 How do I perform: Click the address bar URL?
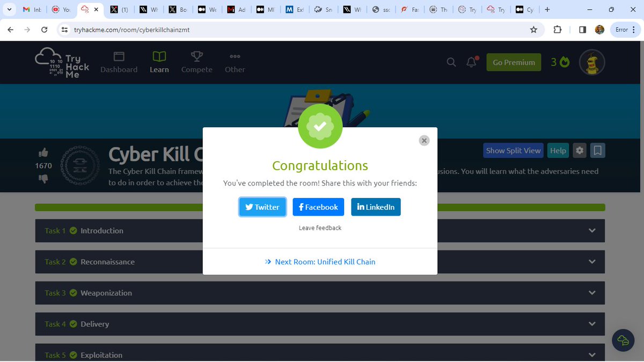coord(131,30)
